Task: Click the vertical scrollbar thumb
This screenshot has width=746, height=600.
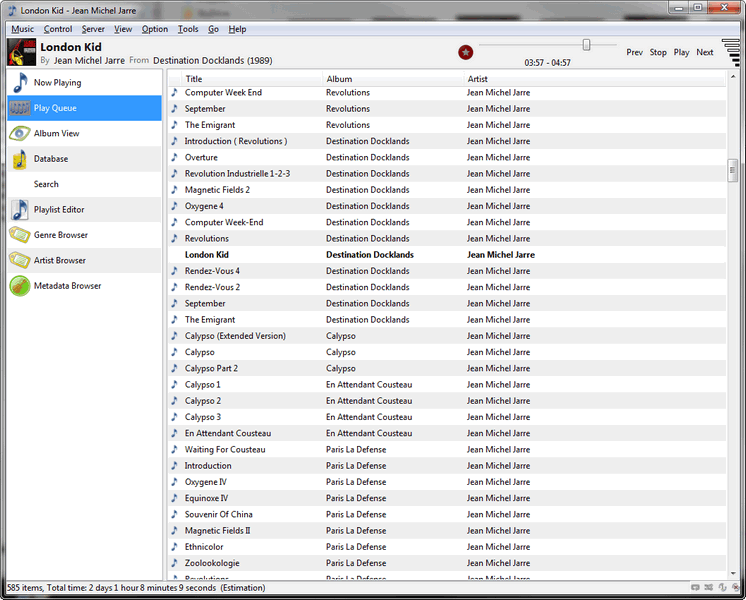Action: pyautogui.click(x=733, y=170)
